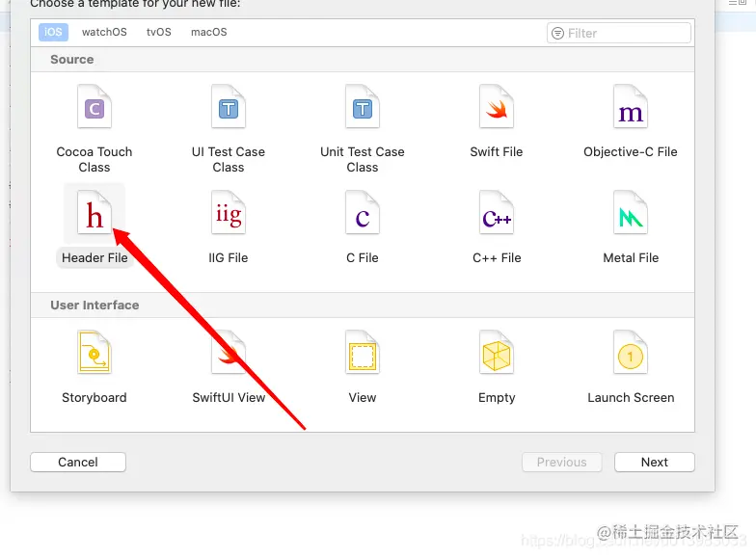Click the Storyboard label
This screenshot has width=756, height=558.
coord(94,397)
